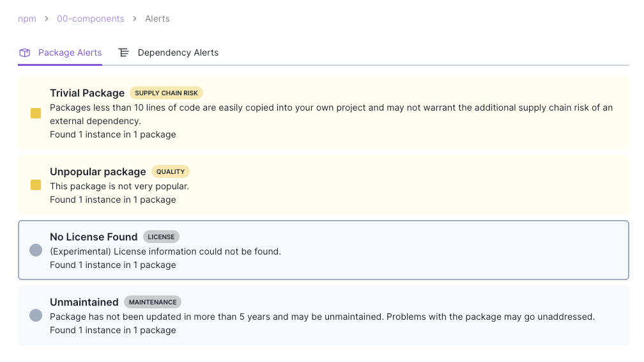Click yellow square icon beside Trivial Package
The width and height of the screenshot is (644, 362).
(x=36, y=113)
